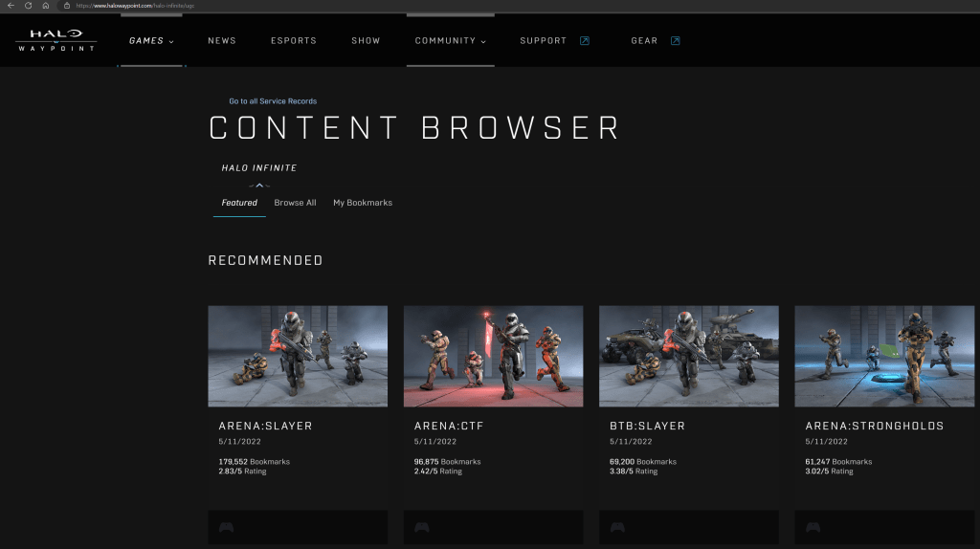Click the external link icon beside Gear
The image size is (980, 549).
tap(675, 41)
